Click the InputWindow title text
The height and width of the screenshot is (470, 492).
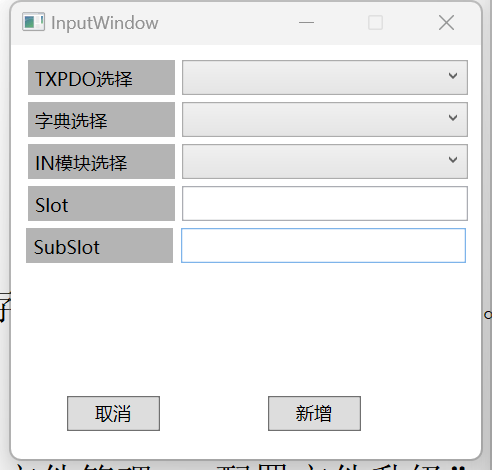105,23
